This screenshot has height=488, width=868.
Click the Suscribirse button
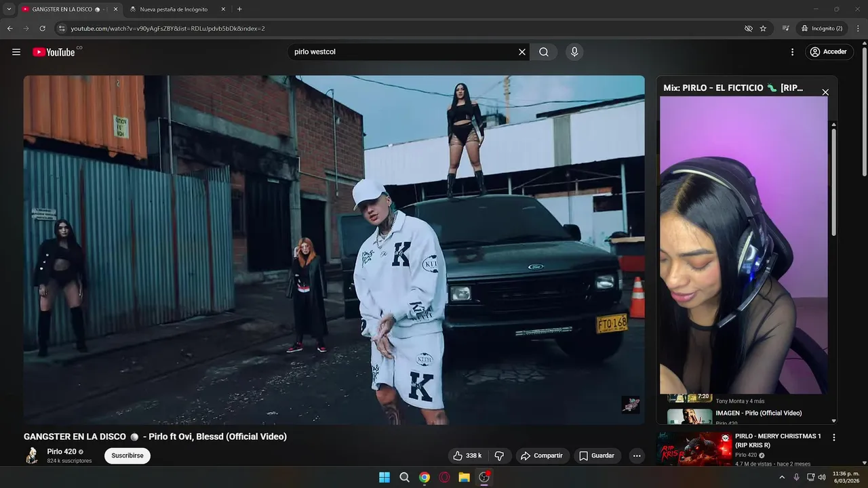click(127, 455)
